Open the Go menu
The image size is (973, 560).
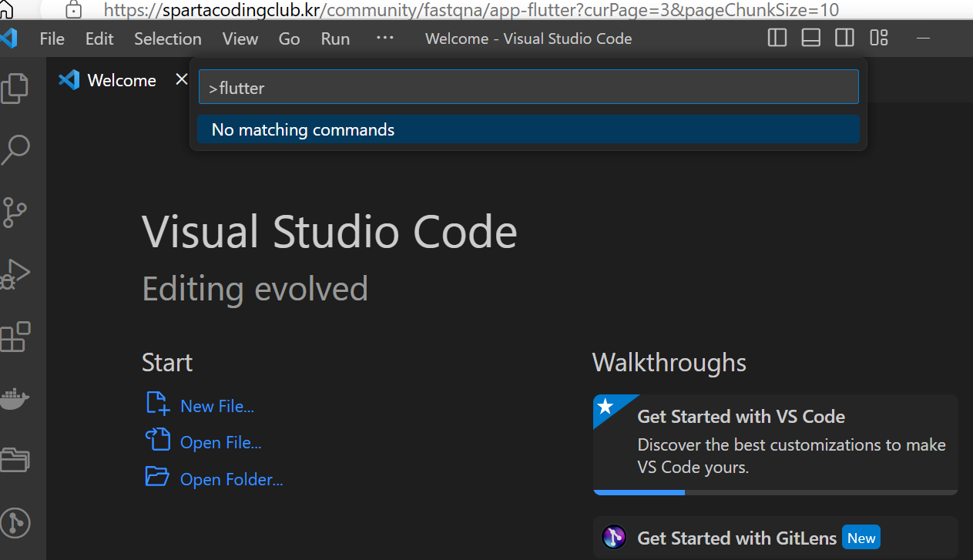(289, 39)
